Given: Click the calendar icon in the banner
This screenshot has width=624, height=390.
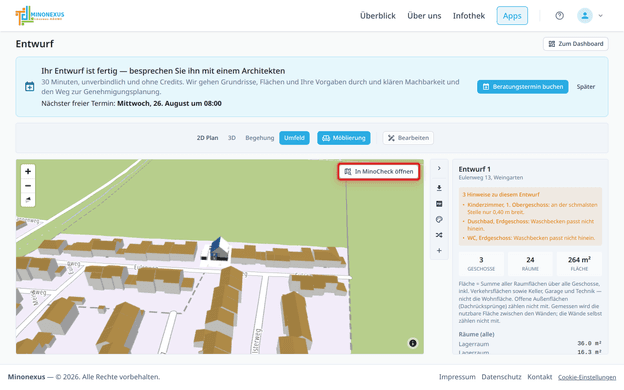Looking at the screenshot, I should pos(29,86).
